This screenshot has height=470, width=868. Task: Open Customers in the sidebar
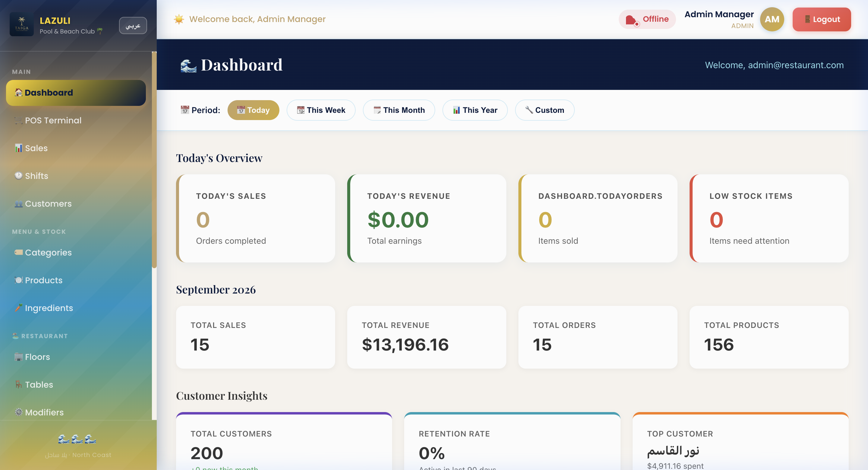click(76, 204)
